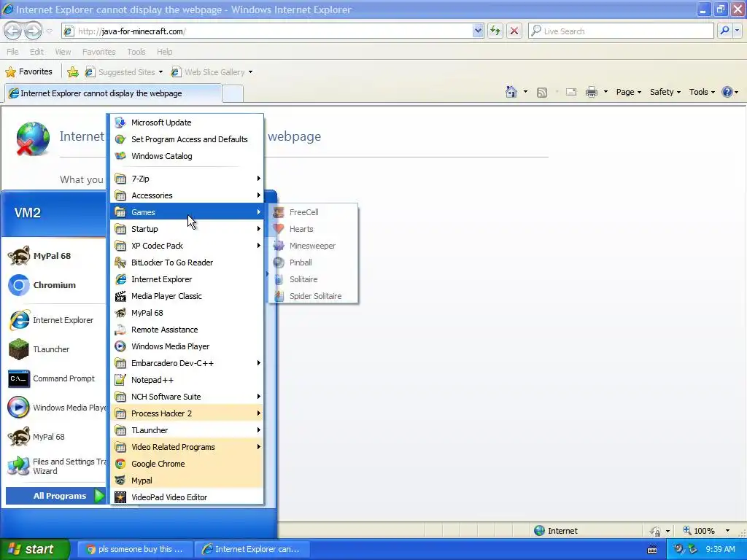Click the system tray clock 9:39 AM

720,549
